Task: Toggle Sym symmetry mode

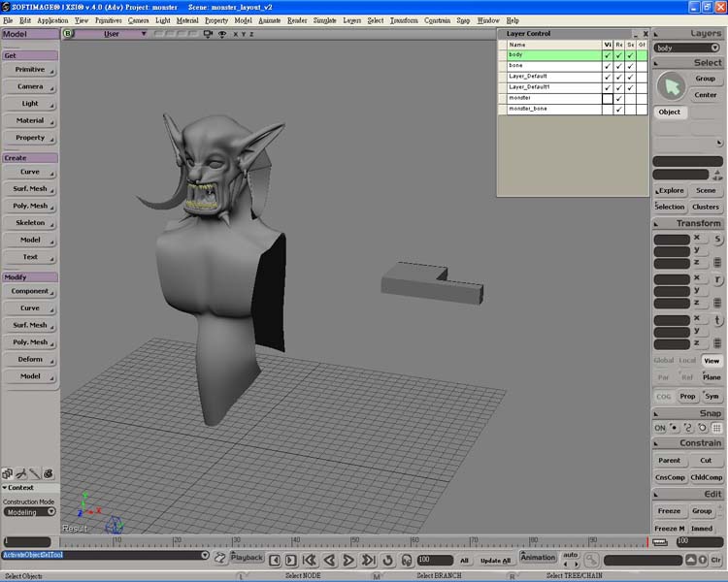Action: pos(711,397)
